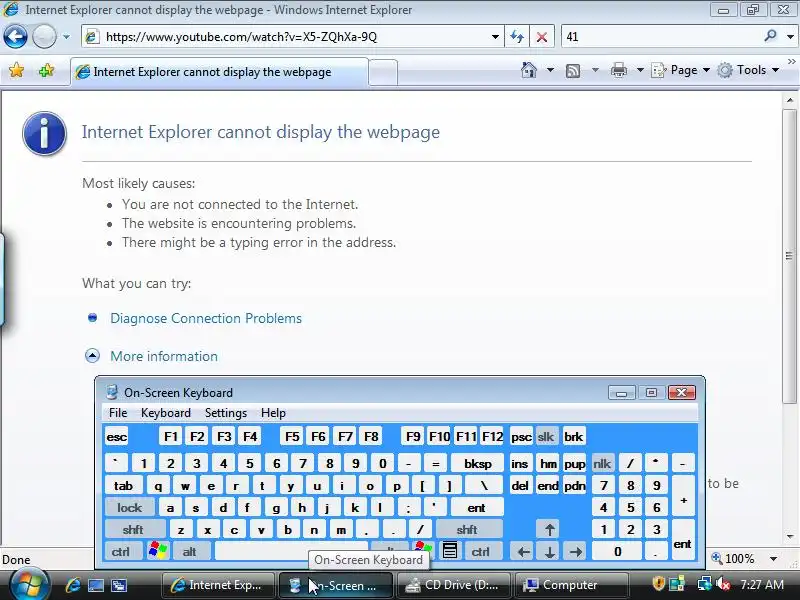Viewport: 800px width, 600px height.
Task: Open the zoom level 100% dropdown
Action: pos(774,559)
